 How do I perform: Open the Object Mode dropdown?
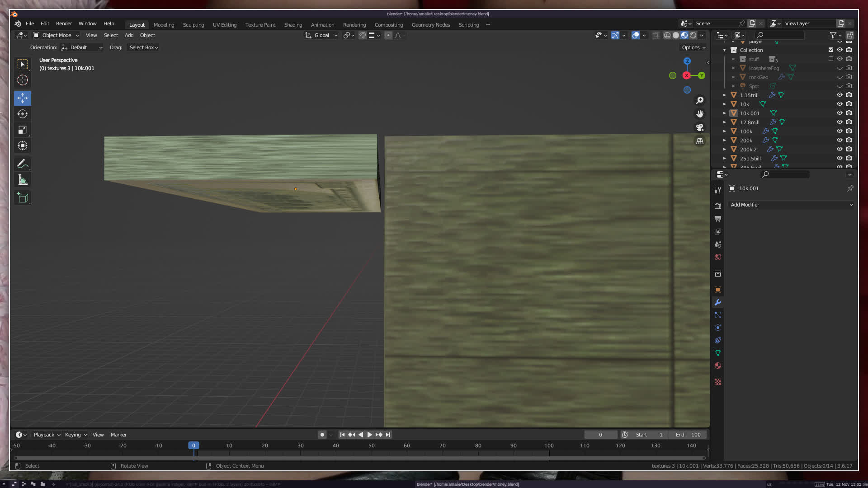click(x=57, y=35)
